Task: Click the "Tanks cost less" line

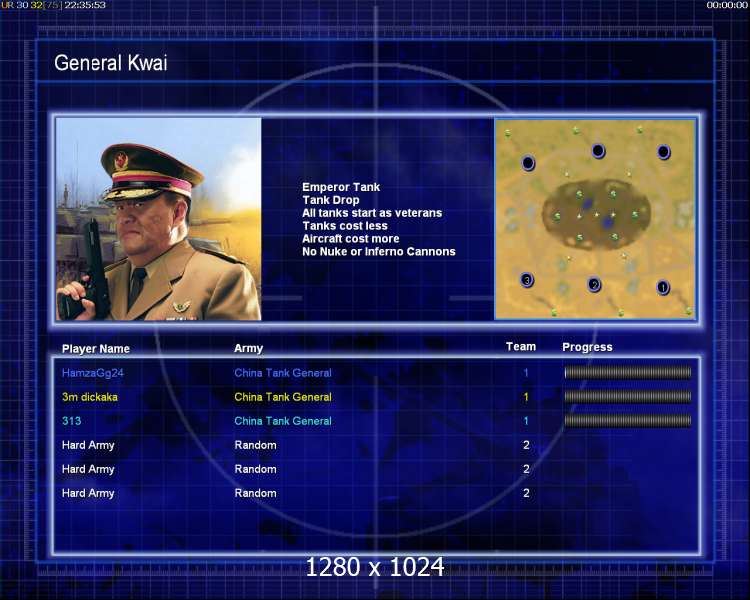Action: tap(345, 226)
